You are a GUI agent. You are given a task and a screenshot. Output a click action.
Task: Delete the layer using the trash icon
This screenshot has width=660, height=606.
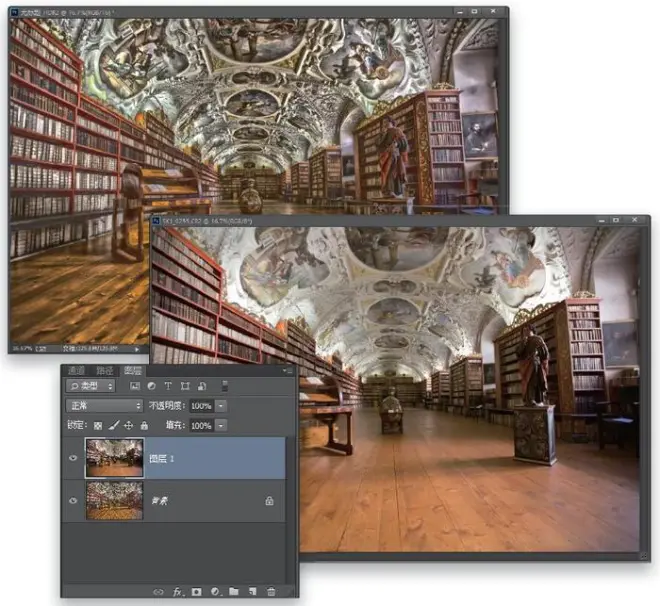(x=271, y=592)
